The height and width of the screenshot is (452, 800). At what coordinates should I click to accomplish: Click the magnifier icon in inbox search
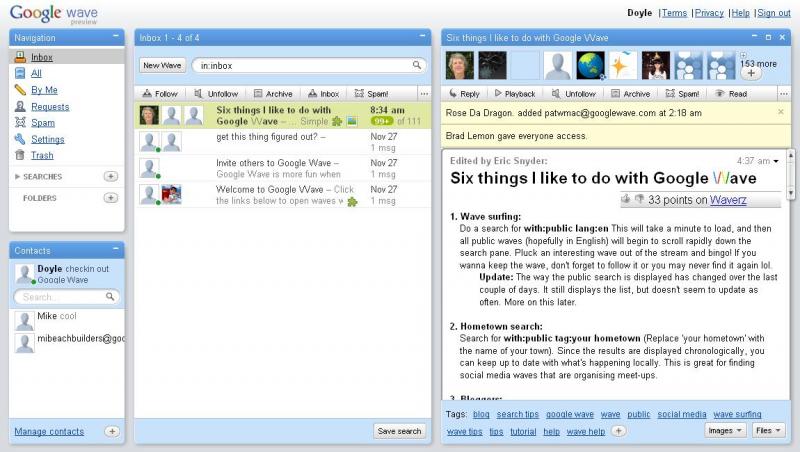(417, 65)
